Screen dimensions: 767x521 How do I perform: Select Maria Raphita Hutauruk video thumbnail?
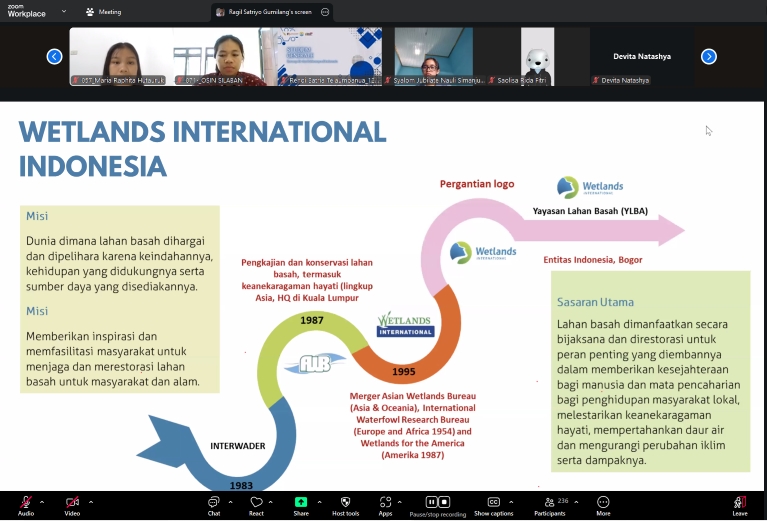pyautogui.click(x=121, y=57)
